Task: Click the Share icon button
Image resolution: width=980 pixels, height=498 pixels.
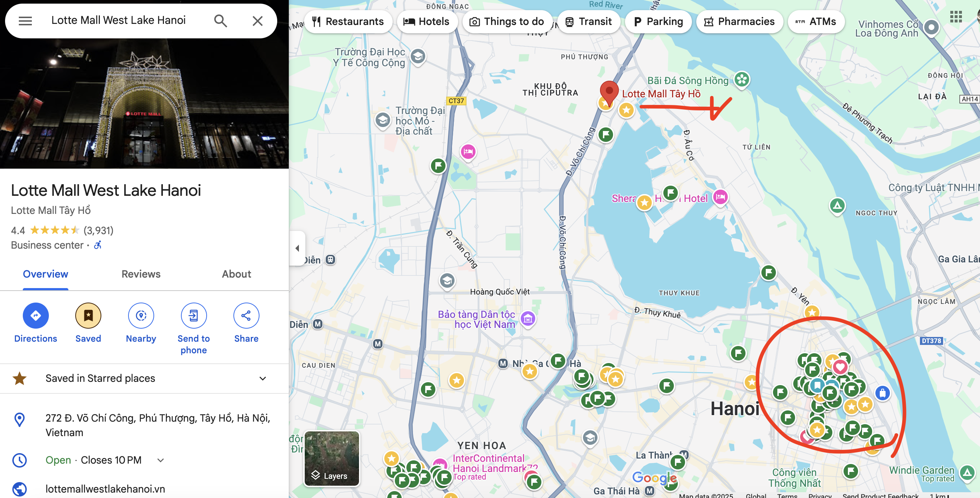Action: (x=246, y=315)
